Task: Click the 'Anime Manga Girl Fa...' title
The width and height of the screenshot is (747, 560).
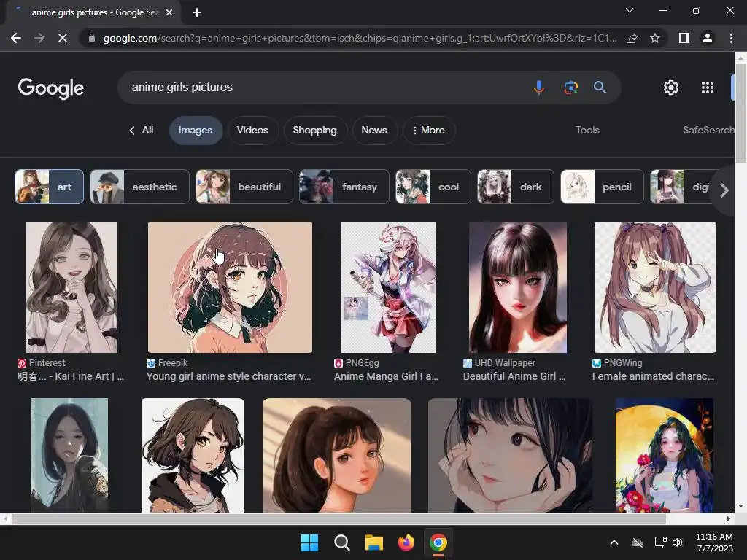Action: (386, 376)
